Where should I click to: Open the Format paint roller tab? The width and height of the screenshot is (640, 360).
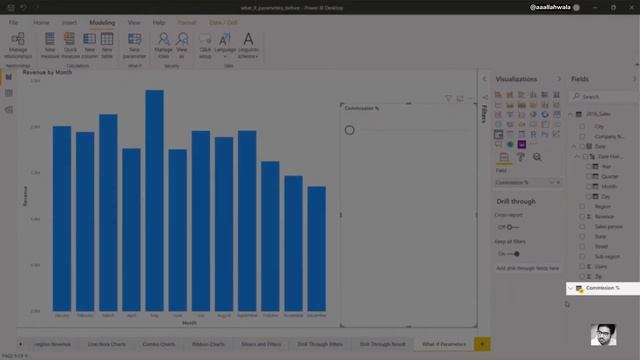click(x=521, y=157)
